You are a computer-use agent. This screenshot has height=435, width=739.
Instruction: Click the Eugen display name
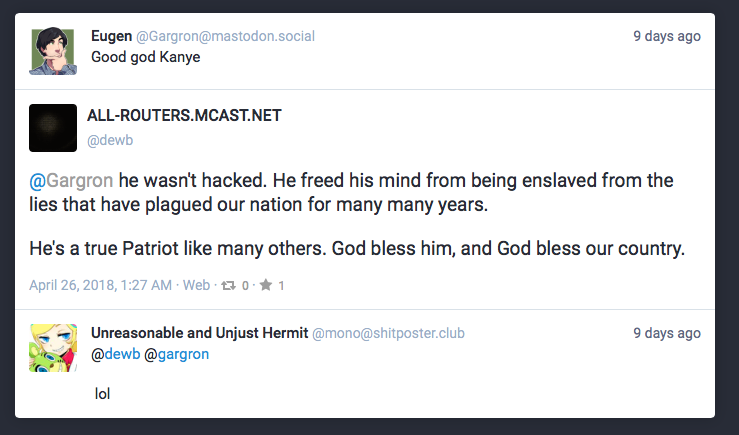110,36
